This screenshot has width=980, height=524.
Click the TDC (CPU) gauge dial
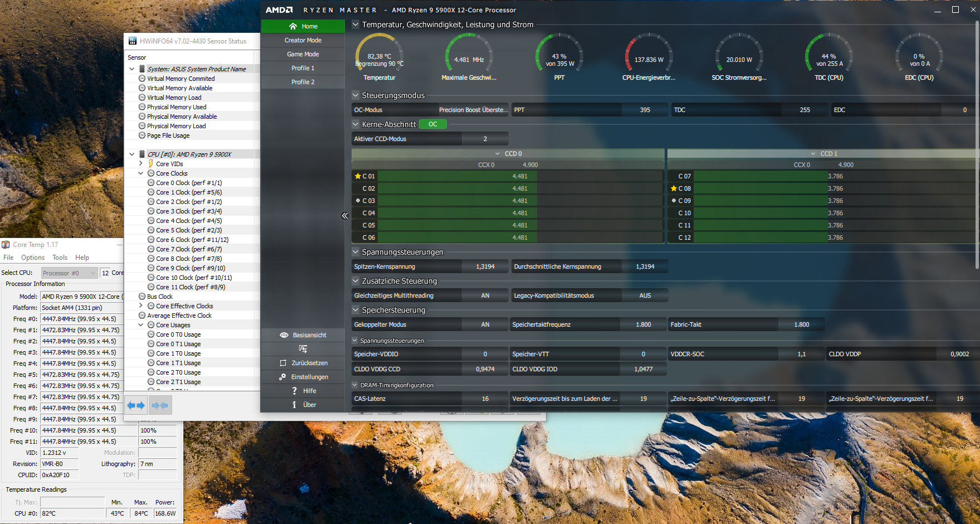829,53
